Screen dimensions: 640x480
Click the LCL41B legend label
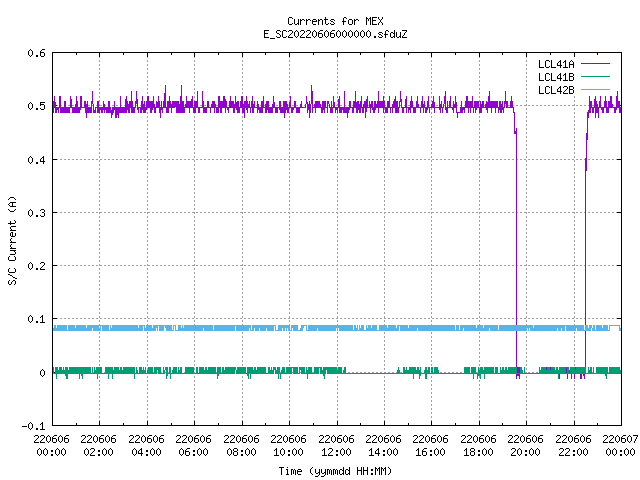point(556,77)
